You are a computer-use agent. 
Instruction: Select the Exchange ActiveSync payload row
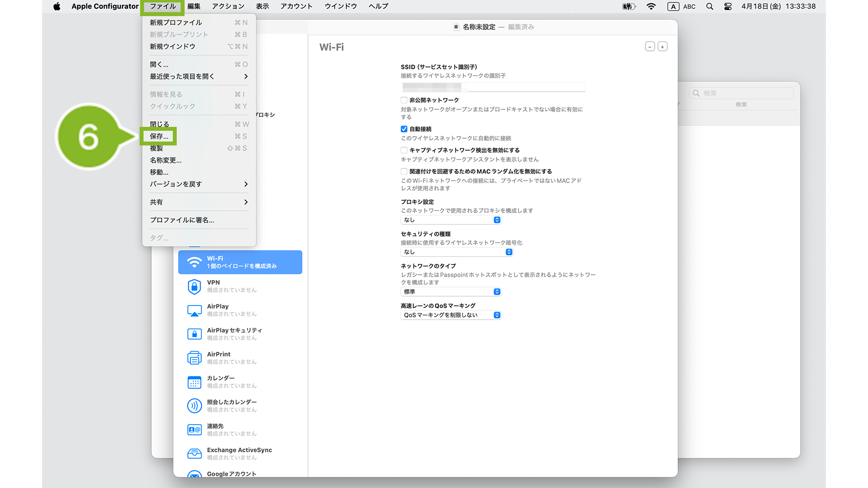click(x=240, y=454)
